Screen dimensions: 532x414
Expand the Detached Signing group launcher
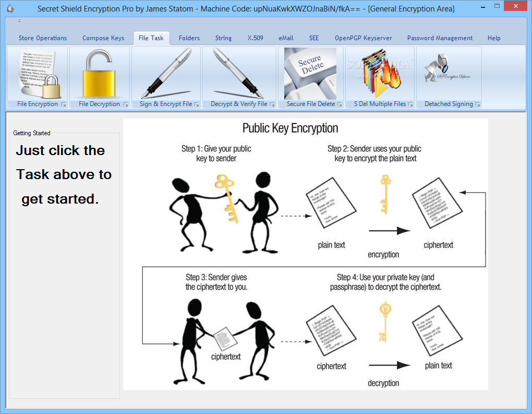pyautogui.click(x=478, y=104)
